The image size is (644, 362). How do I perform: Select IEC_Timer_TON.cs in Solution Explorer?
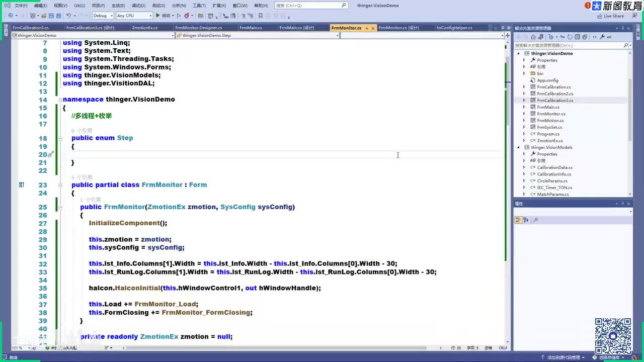[554, 188]
